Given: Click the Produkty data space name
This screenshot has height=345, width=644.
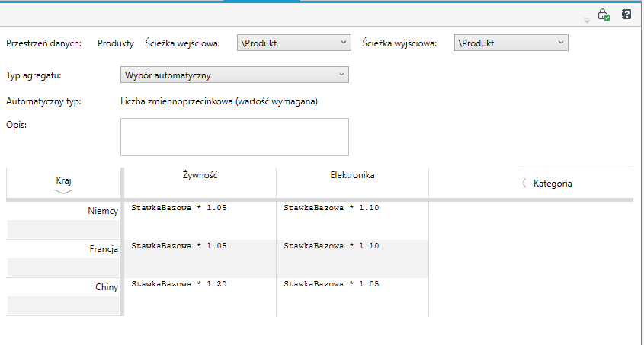Looking at the screenshot, I should [x=116, y=43].
